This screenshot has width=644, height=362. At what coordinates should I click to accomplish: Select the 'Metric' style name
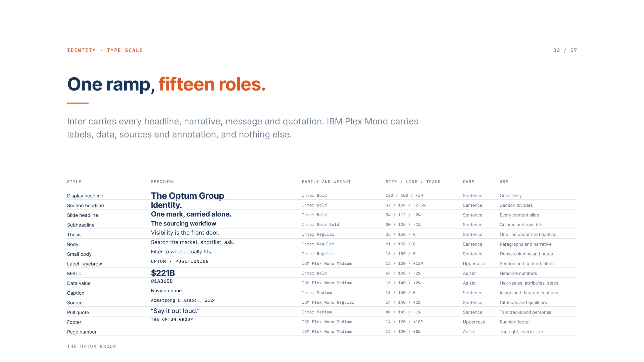[x=74, y=274]
